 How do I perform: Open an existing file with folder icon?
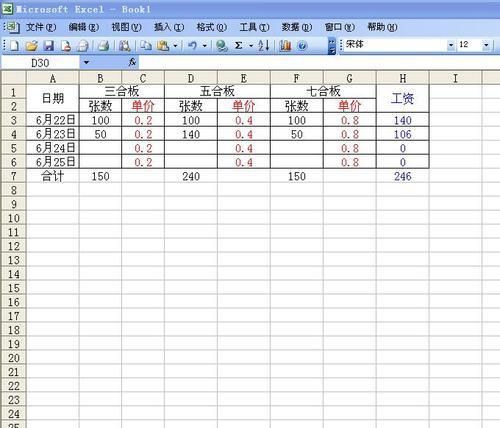32,45
